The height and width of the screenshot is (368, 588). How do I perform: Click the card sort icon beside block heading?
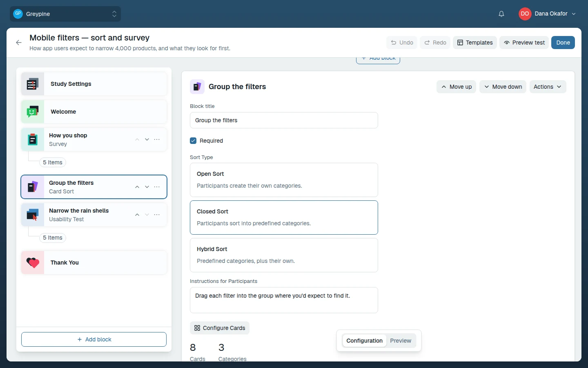click(197, 87)
